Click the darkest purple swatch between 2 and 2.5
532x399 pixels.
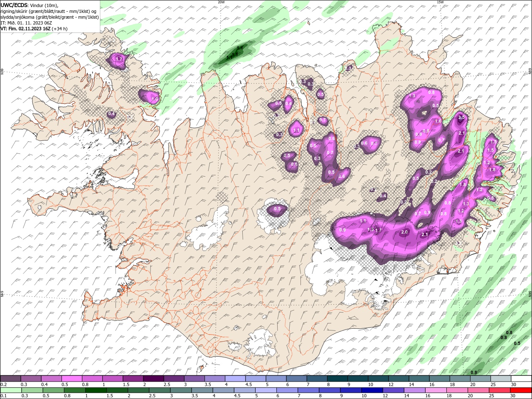(x=153, y=379)
